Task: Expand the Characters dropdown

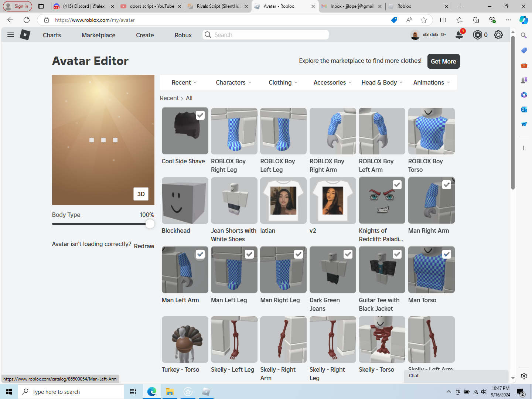Action: 234,82
